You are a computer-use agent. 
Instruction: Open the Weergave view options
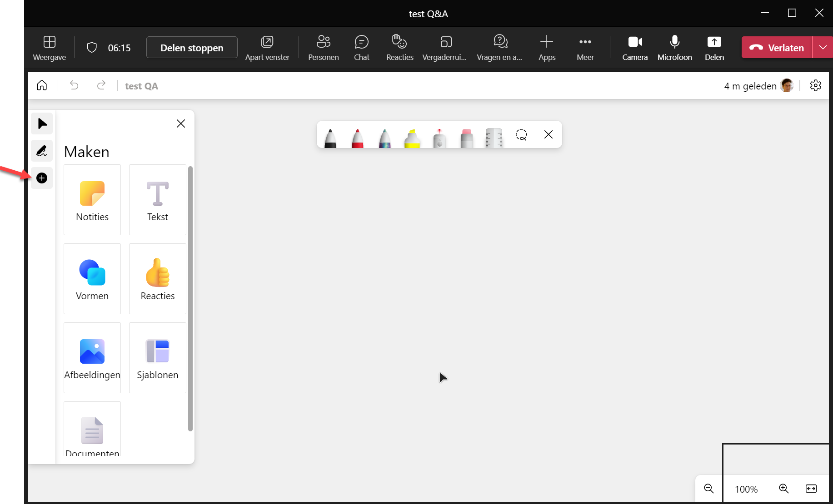[49, 48]
